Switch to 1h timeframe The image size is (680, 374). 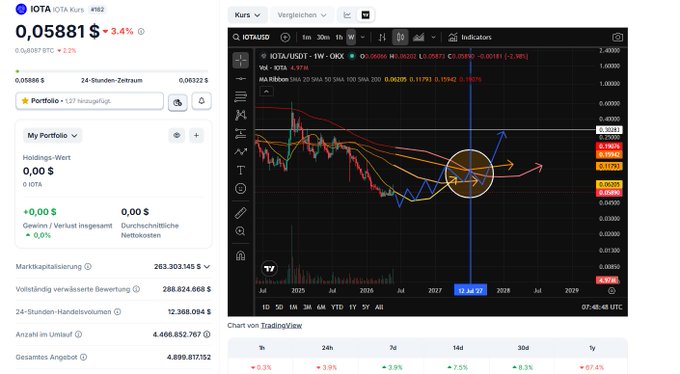click(x=339, y=37)
